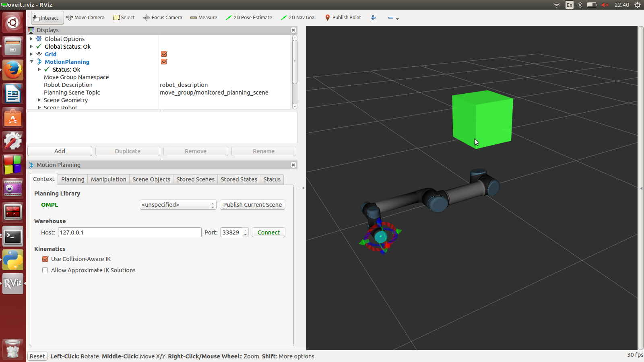Choose the Measure tool
The height and width of the screenshot is (362, 644).
point(204,18)
